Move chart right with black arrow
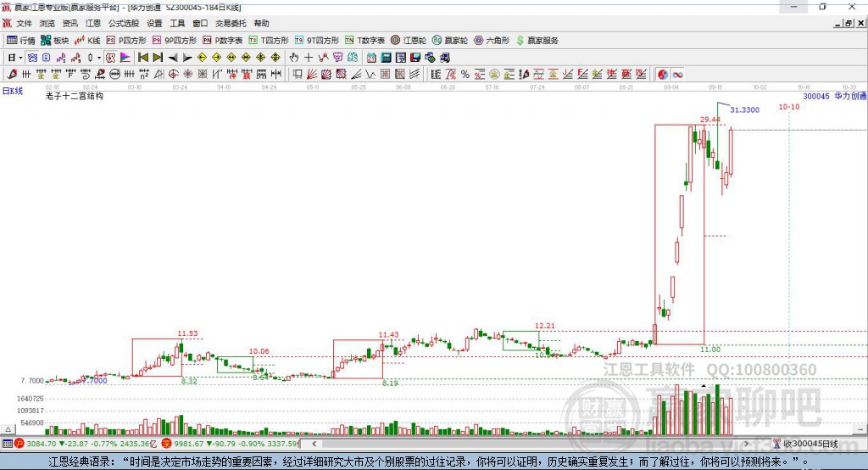The image size is (868, 470). point(187,58)
